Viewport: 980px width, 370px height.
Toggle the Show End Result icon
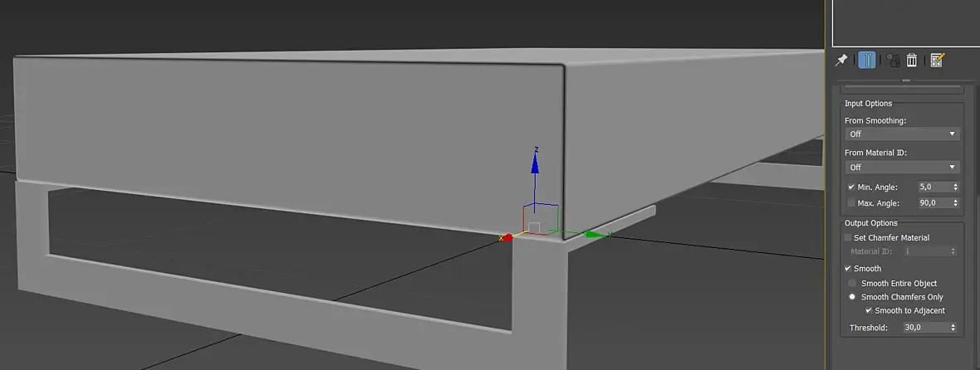[x=867, y=60]
